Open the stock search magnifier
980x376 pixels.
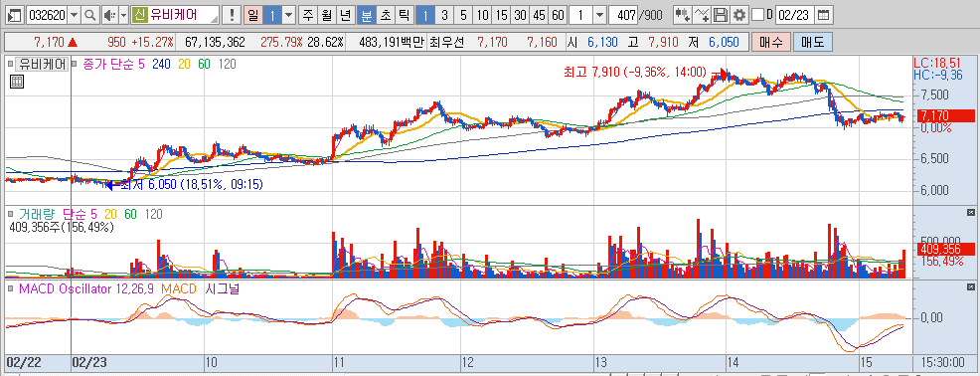[x=90, y=15]
